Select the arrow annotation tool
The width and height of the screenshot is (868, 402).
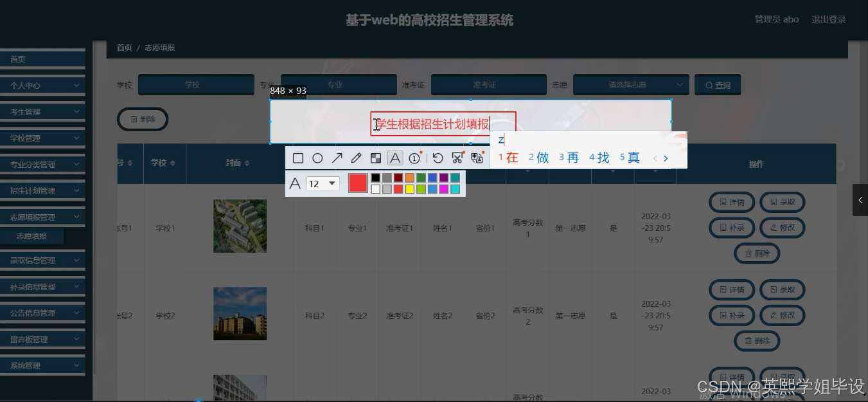(337, 158)
